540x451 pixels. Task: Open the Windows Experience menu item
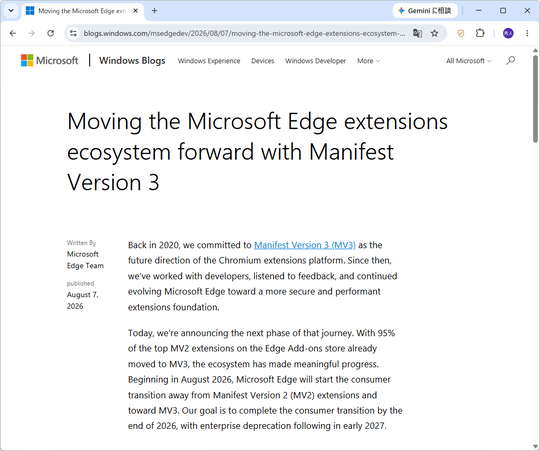point(209,61)
